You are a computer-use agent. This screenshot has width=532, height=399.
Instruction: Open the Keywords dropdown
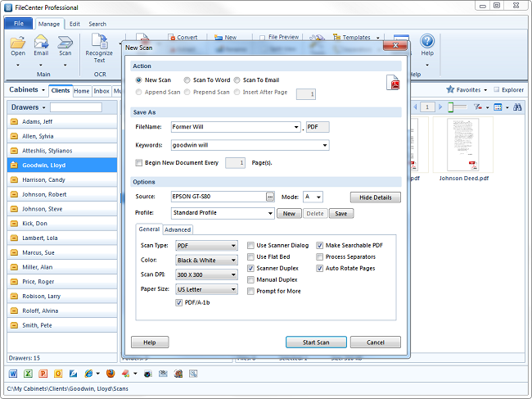pos(325,145)
